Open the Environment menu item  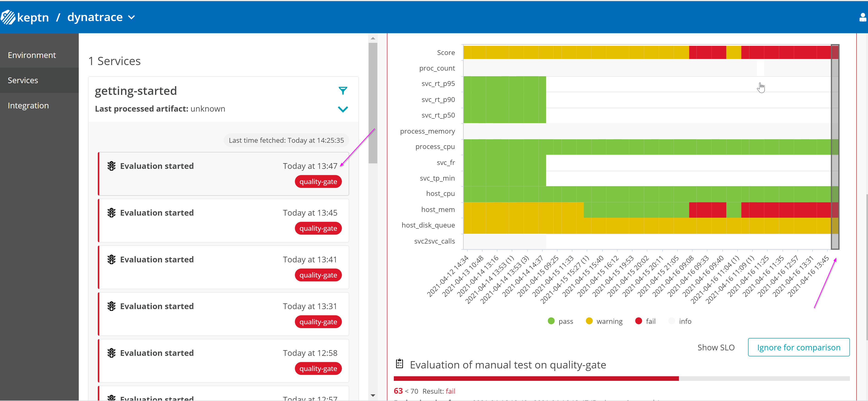coord(32,55)
